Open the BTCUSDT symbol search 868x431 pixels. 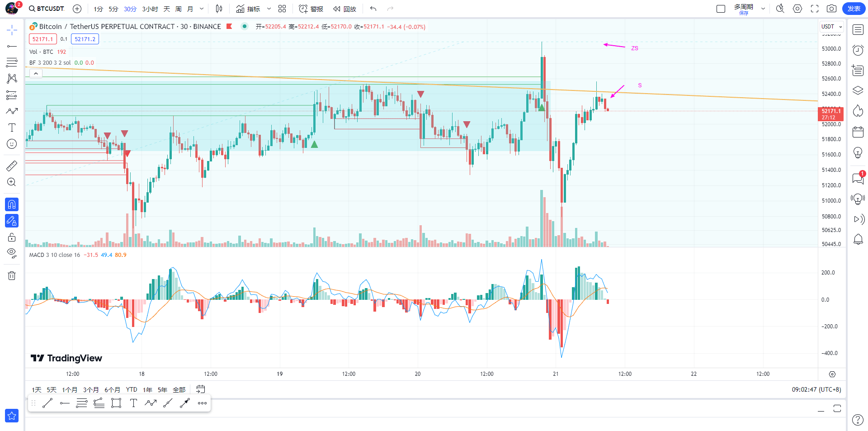coord(47,9)
